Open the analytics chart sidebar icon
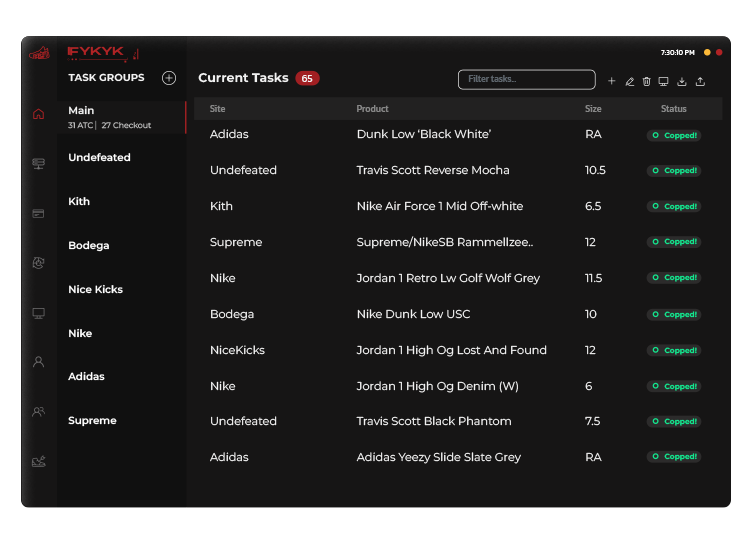750x546 pixels. 38,461
